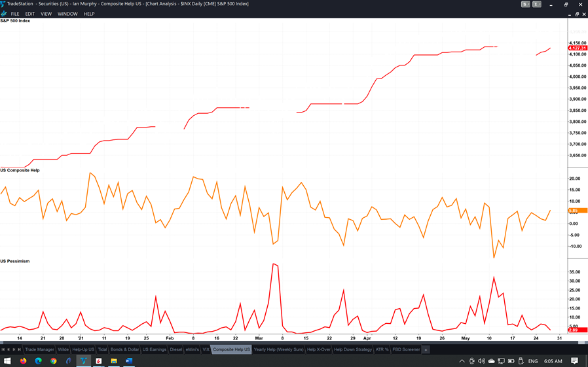588x367 pixels.
Task: Open TradeStation from the Windows taskbar
Action: [x=83, y=361]
